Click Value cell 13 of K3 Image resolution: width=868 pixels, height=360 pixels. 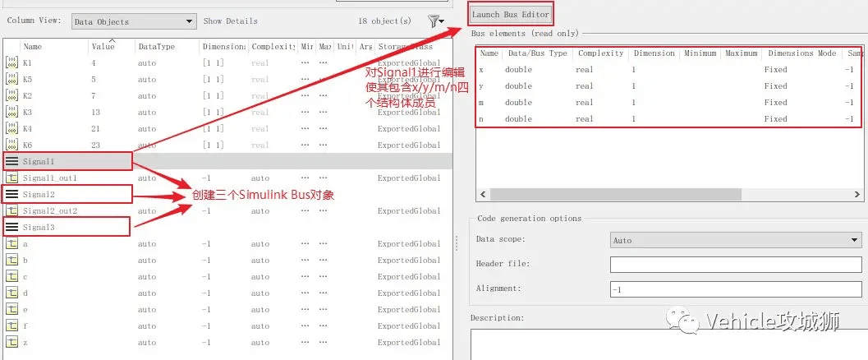(x=96, y=112)
